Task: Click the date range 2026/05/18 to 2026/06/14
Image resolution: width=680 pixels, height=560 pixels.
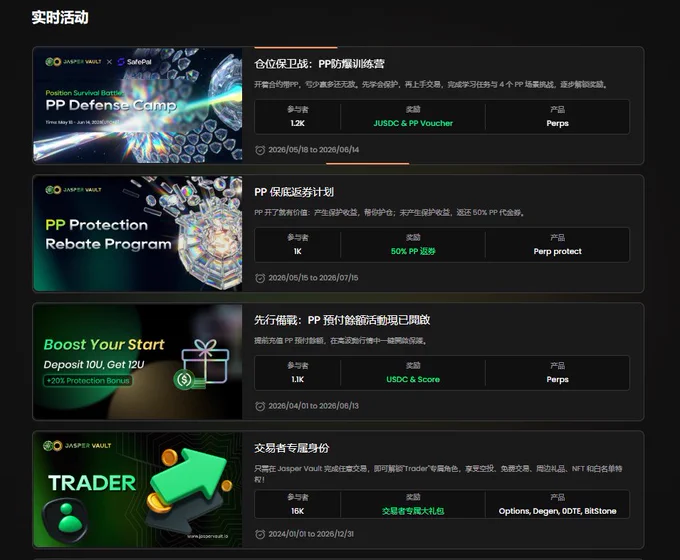Action: point(314,150)
